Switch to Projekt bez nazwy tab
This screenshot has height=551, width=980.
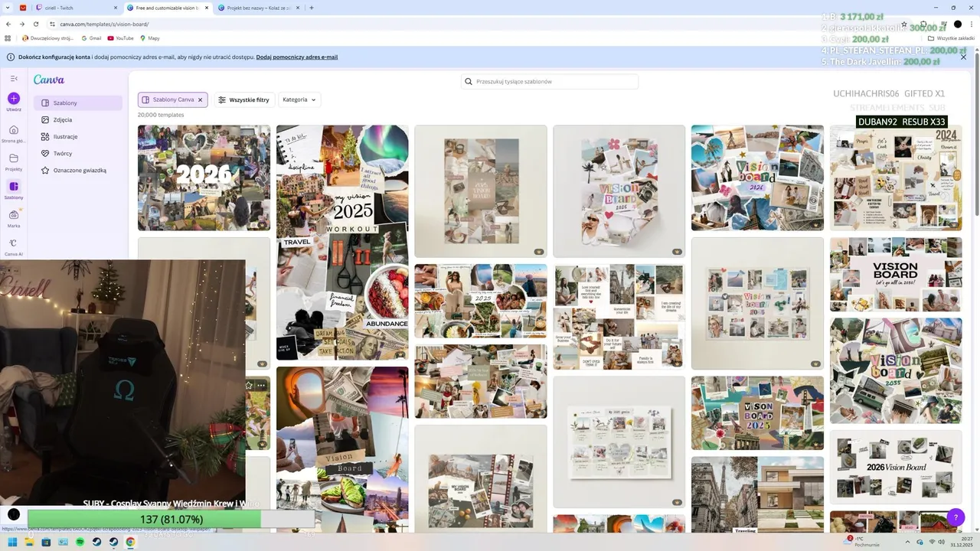(x=259, y=8)
